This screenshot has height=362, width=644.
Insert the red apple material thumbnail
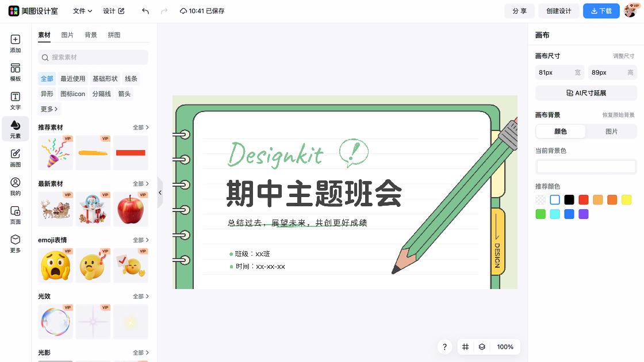tap(131, 209)
